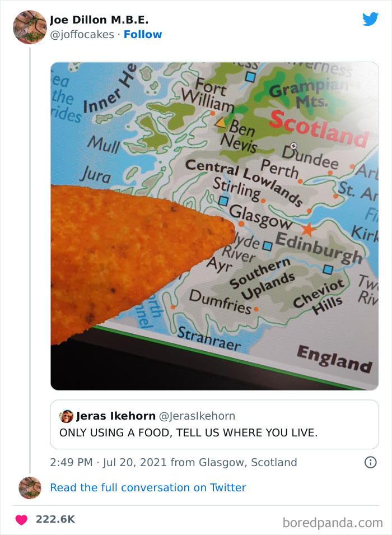Click the Twitter bird logo
The width and height of the screenshot is (392, 535).
[371, 19]
